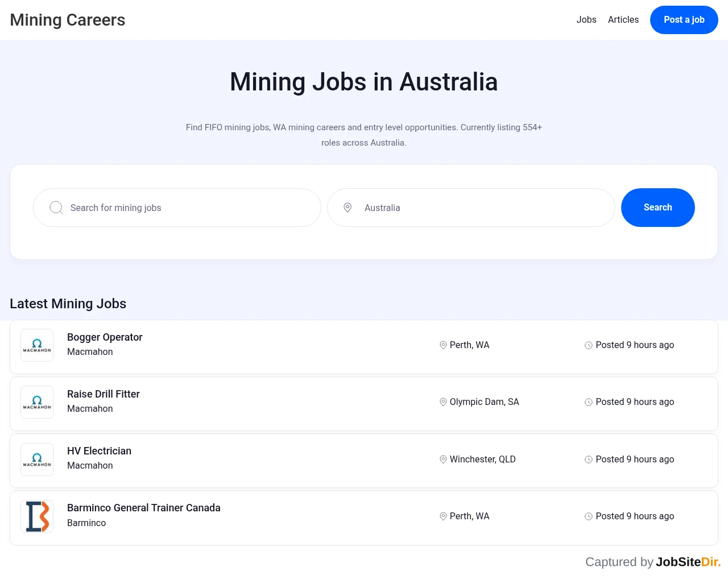728x579 pixels.
Task: Click the Barminco logo icon
Action: click(x=37, y=516)
